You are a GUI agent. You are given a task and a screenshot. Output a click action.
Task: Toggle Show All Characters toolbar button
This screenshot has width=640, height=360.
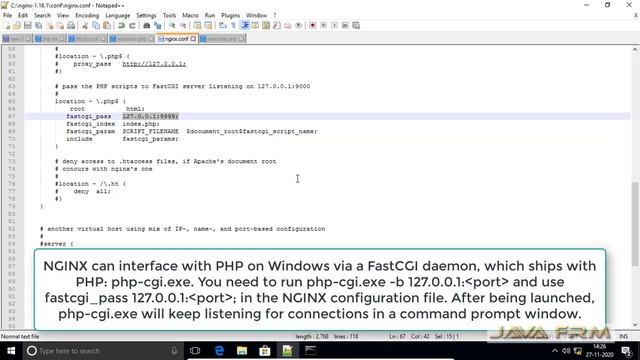click(x=233, y=25)
